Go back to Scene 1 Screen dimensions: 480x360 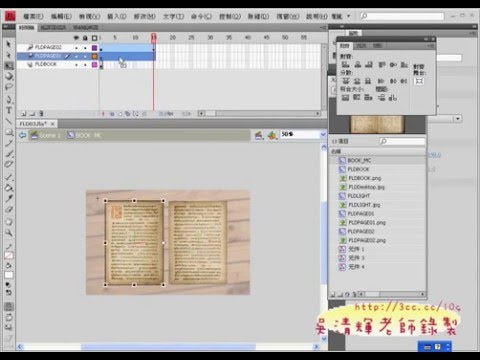click(x=46, y=135)
